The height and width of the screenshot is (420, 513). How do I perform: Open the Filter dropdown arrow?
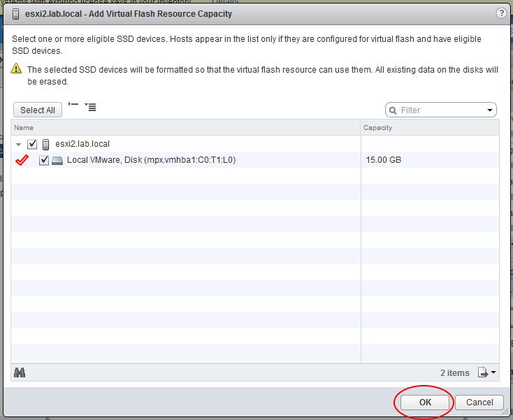point(490,110)
